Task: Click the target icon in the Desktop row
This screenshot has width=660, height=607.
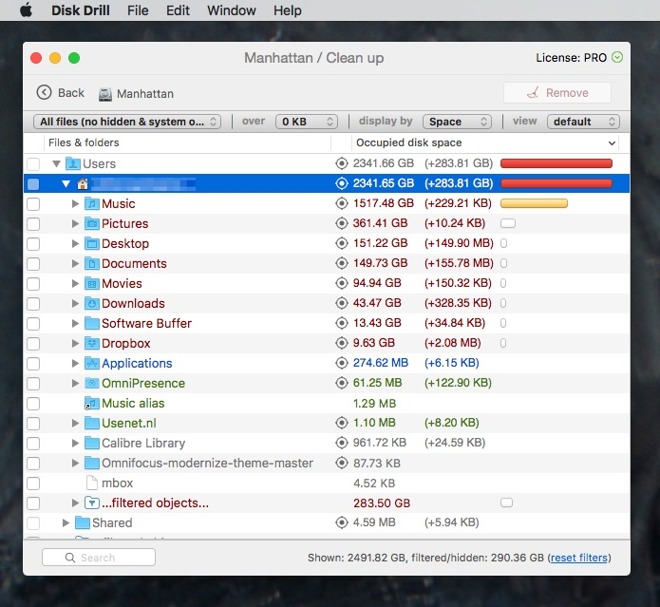Action: (341, 243)
